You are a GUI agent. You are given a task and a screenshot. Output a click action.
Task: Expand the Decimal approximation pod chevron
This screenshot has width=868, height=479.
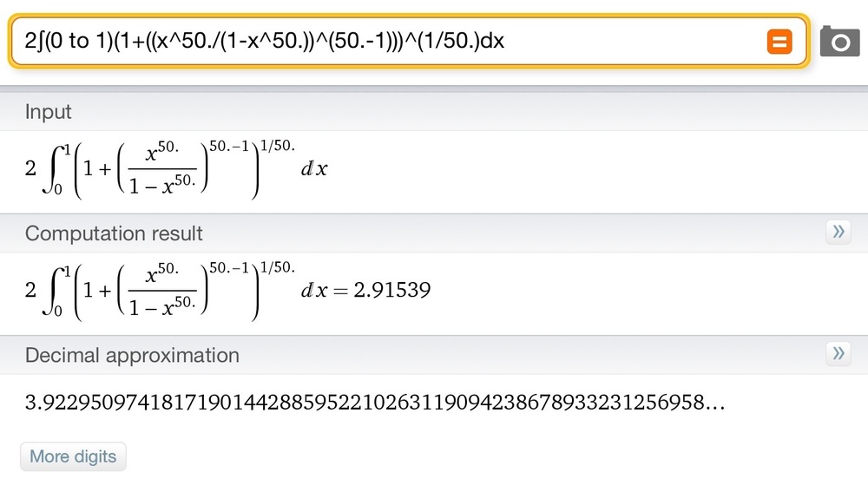click(838, 353)
